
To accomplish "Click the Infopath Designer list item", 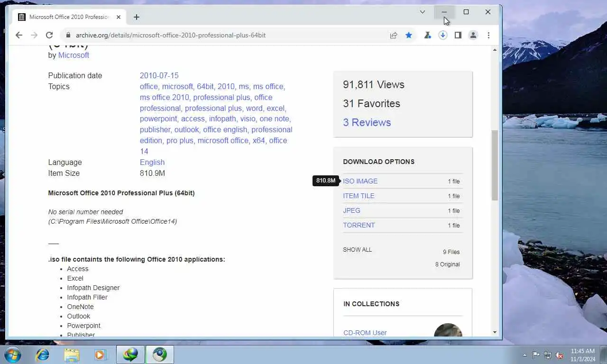I will (x=93, y=288).
